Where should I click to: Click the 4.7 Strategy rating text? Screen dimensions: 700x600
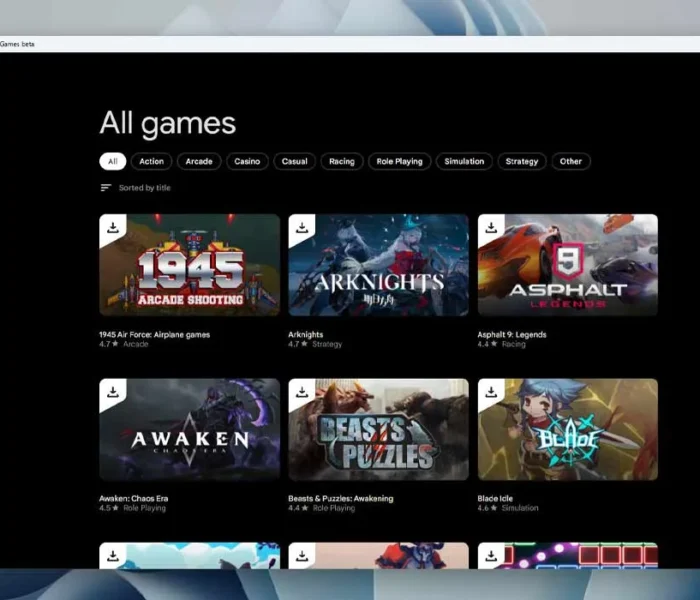click(315, 344)
